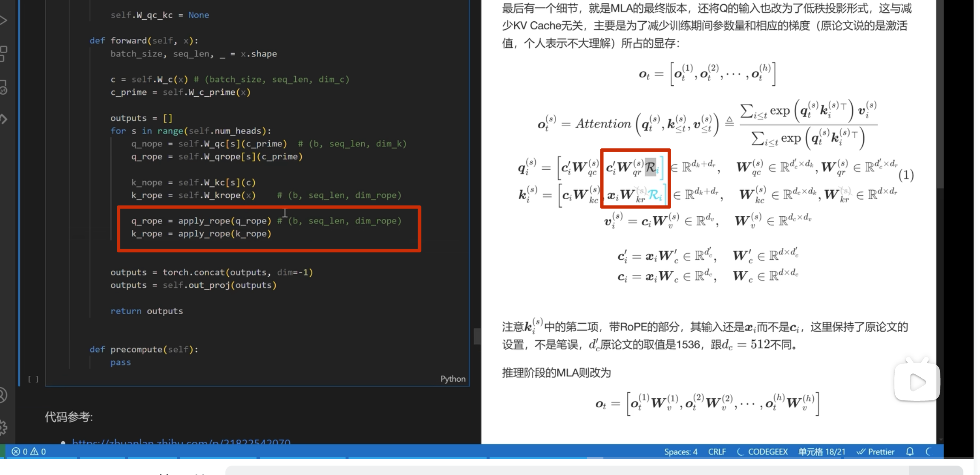Open the Manage gear icon
The height and width of the screenshot is (475, 980).
tap(3, 427)
